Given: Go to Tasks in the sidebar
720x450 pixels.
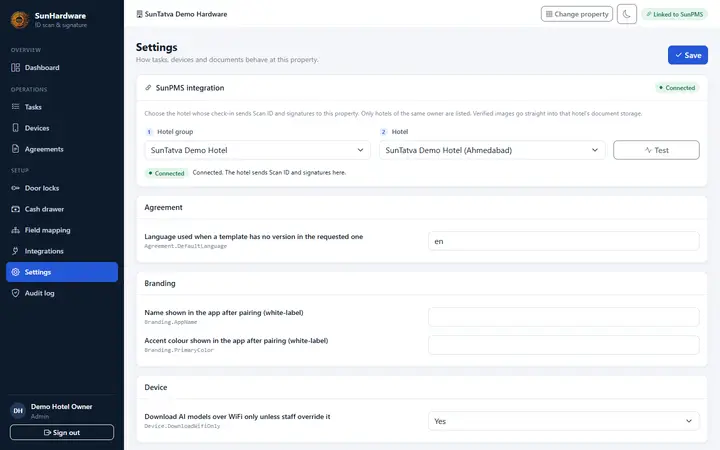Looking at the screenshot, I should click(x=62, y=107).
